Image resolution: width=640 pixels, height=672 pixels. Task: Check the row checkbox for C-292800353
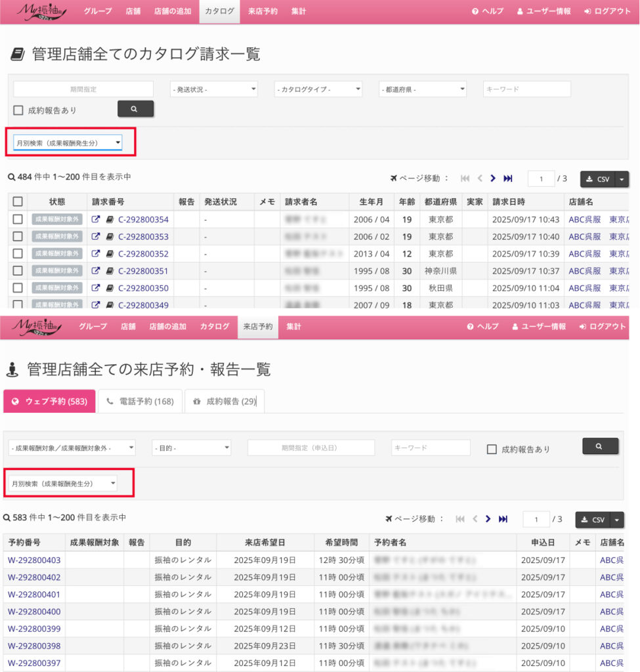click(18, 237)
